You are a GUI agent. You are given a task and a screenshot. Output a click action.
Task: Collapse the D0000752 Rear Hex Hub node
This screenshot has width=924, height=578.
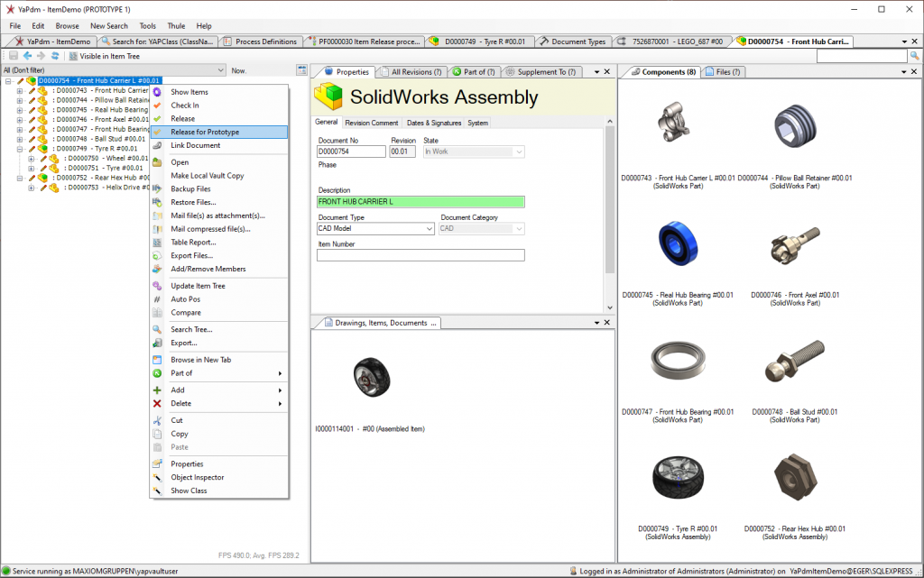click(x=20, y=178)
